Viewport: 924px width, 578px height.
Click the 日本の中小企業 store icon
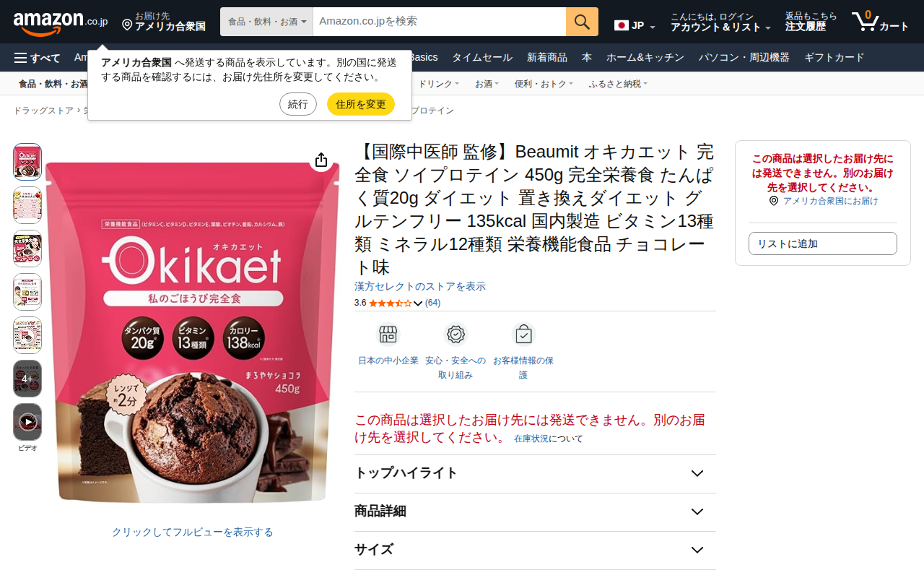click(388, 335)
